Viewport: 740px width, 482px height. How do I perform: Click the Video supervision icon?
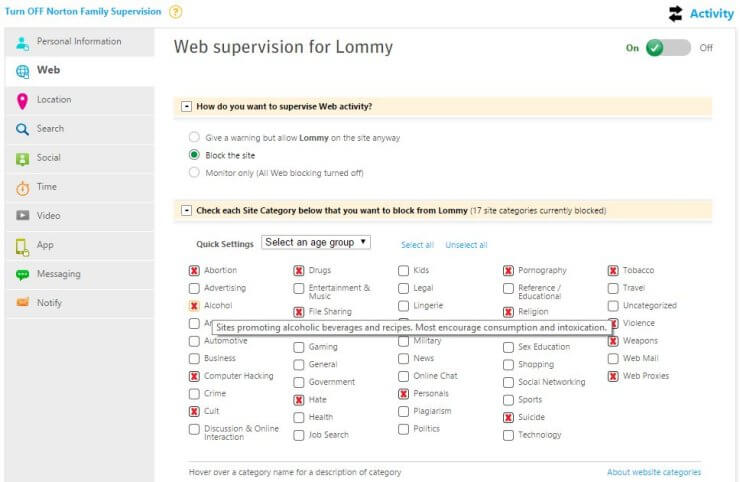click(23, 216)
